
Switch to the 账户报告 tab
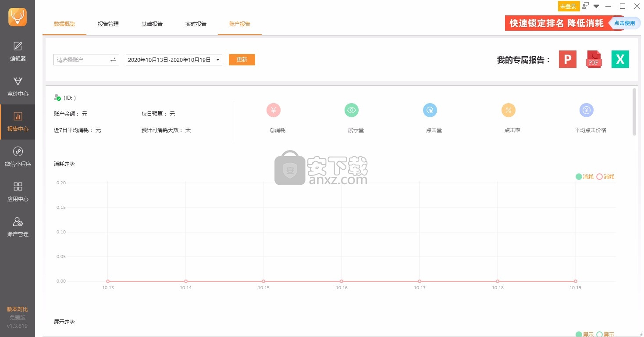click(240, 24)
